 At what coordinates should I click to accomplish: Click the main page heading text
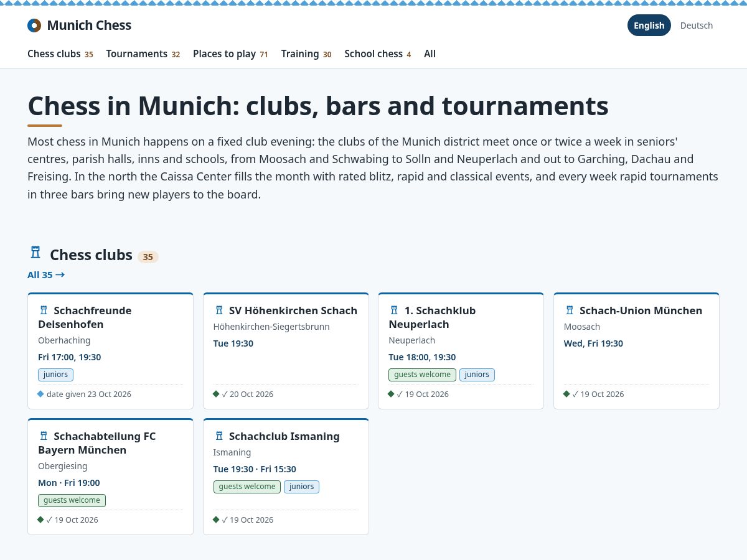pyautogui.click(x=318, y=106)
